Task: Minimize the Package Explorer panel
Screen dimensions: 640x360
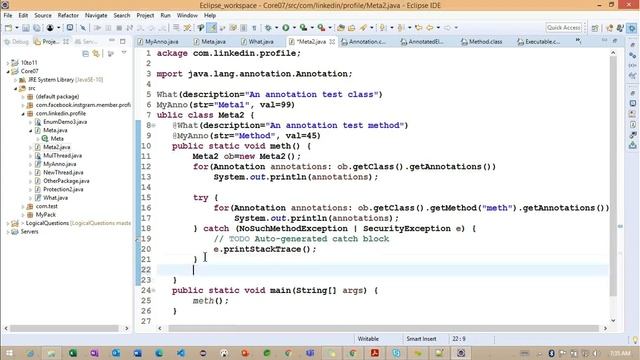Action: (x=112, y=41)
